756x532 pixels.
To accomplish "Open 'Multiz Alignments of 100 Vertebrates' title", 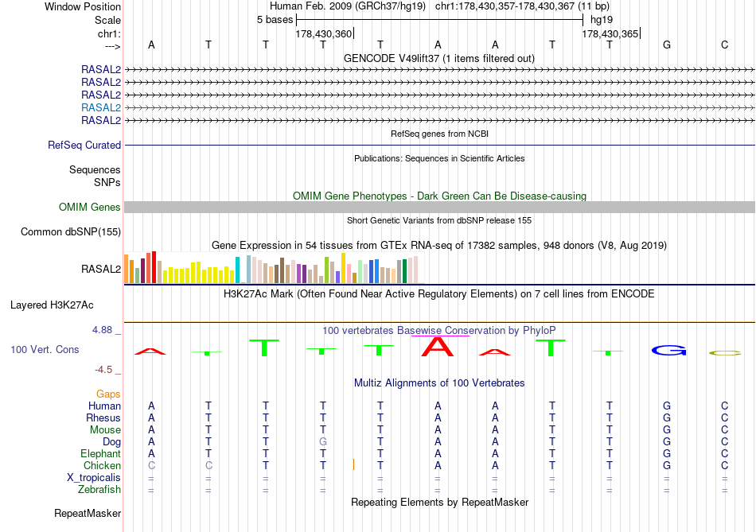I will click(439, 383).
